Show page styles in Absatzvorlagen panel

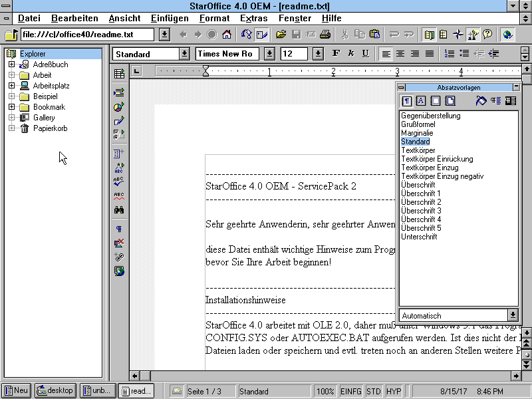tap(450, 101)
